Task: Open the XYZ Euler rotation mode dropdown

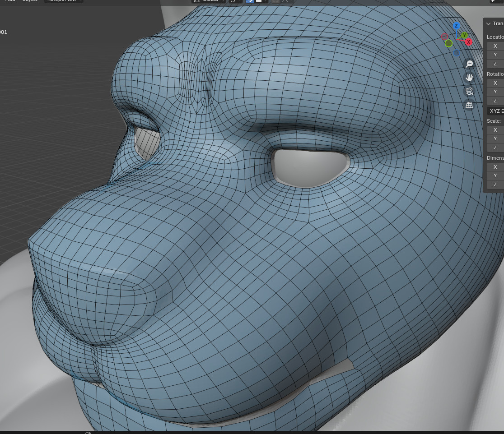Action: coord(496,111)
